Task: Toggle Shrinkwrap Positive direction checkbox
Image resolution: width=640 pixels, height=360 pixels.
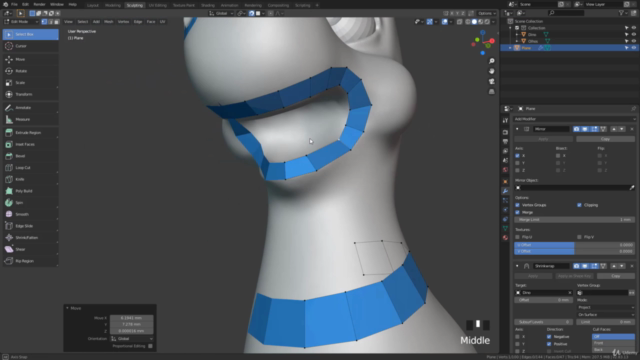Action: coord(549,344)
